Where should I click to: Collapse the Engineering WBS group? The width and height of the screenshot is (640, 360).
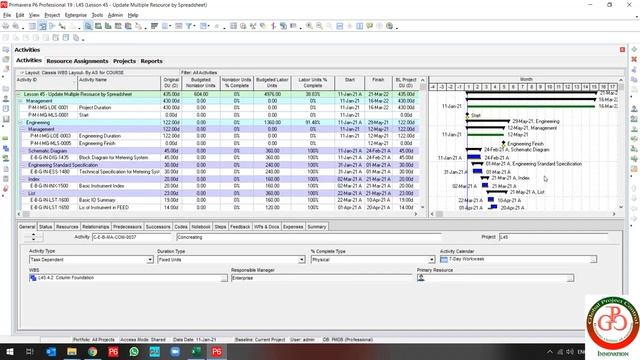[21, 122]
